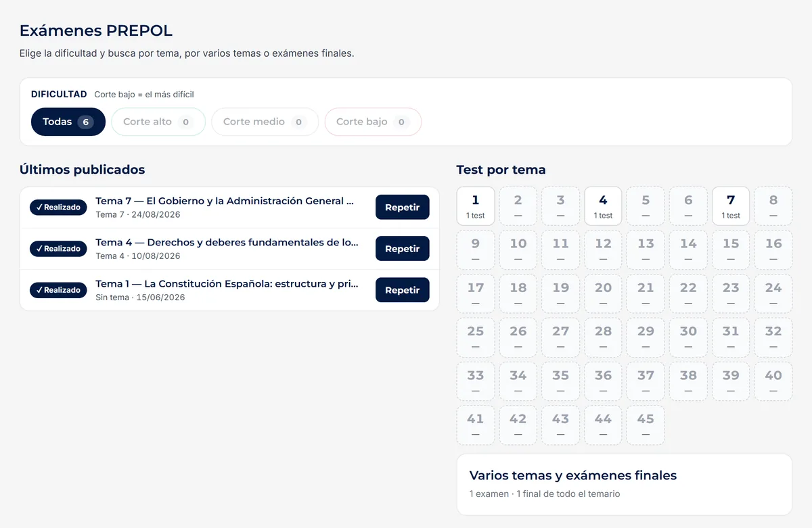
Task: Click Realizado badge on Tema 4 row
Action: tap(58, 249)
